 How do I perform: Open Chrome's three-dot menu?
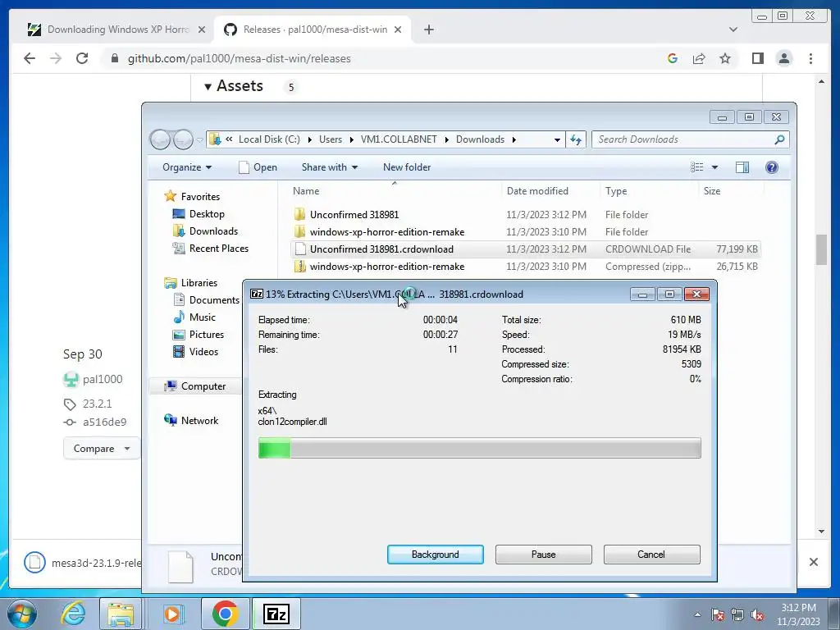click(x=810, y=58)
